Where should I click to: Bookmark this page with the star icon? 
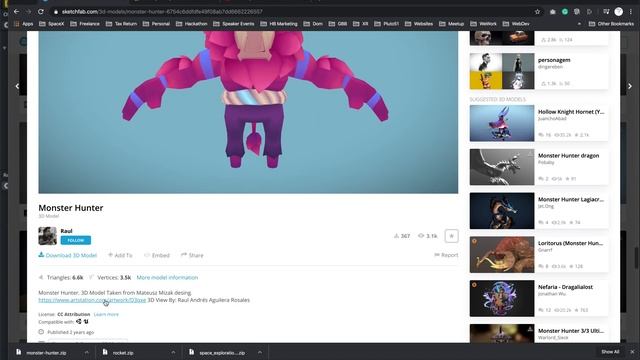tap(538, 12)
